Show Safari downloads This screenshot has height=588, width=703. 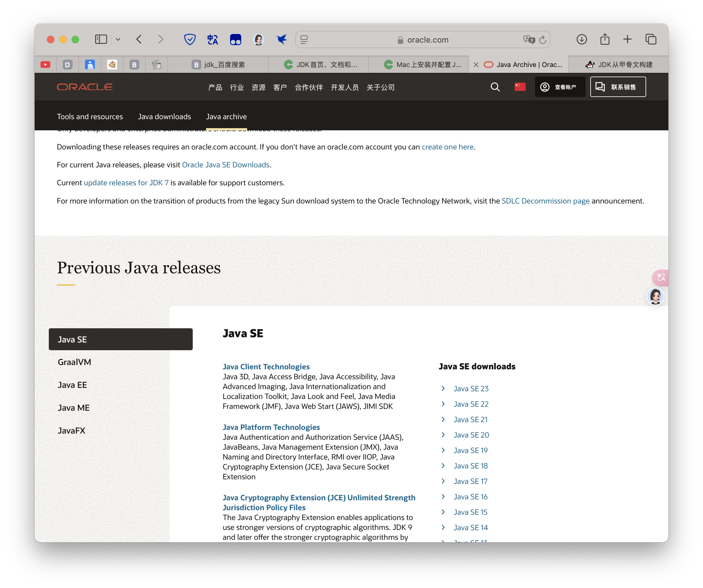[x=582, y=40]
